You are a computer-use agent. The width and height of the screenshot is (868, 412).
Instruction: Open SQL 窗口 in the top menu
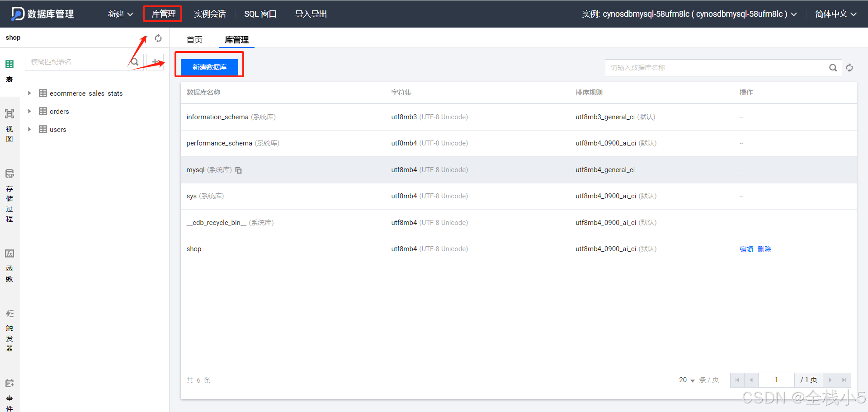260,14
